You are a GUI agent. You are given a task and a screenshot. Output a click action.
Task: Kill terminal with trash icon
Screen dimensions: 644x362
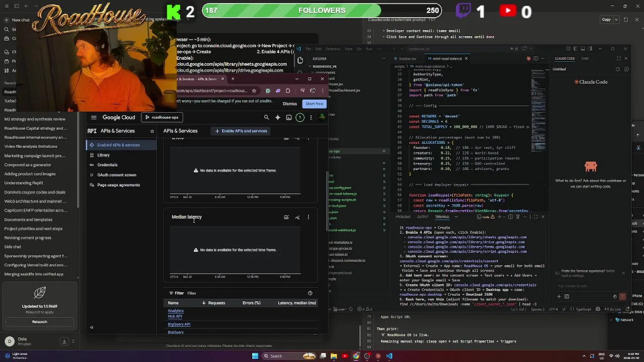click(x=518, y=217)
